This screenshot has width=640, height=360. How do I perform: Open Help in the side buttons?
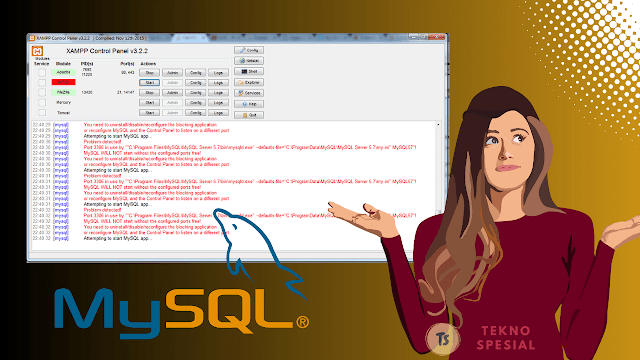249,104
